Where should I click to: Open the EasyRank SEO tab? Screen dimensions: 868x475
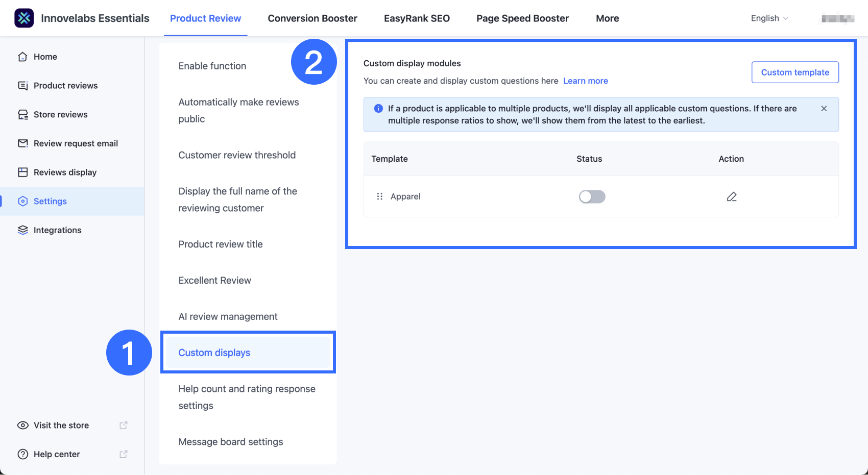(x=417, y=18)
